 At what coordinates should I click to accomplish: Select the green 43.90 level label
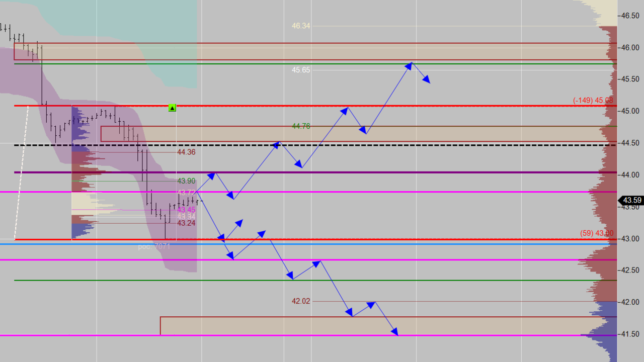point(186,181)
